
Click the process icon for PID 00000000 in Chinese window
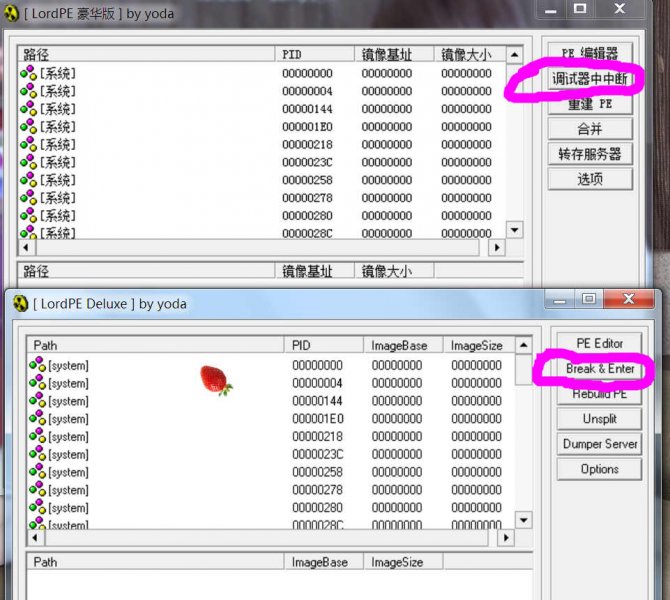pyautogui.click(x=29, y=73)
